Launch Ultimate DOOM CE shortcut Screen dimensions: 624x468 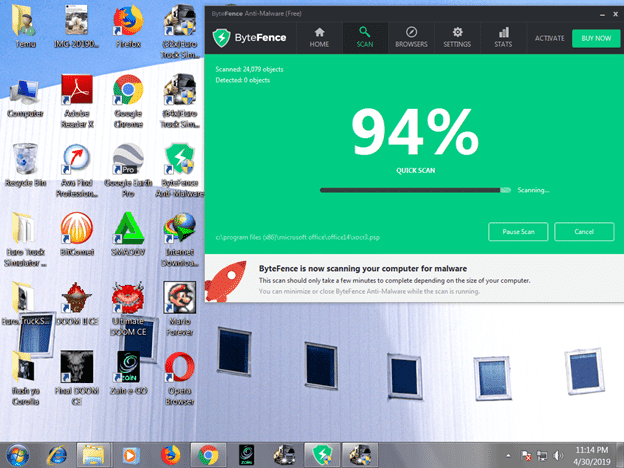pyautogui.click(x=128, y=308)
